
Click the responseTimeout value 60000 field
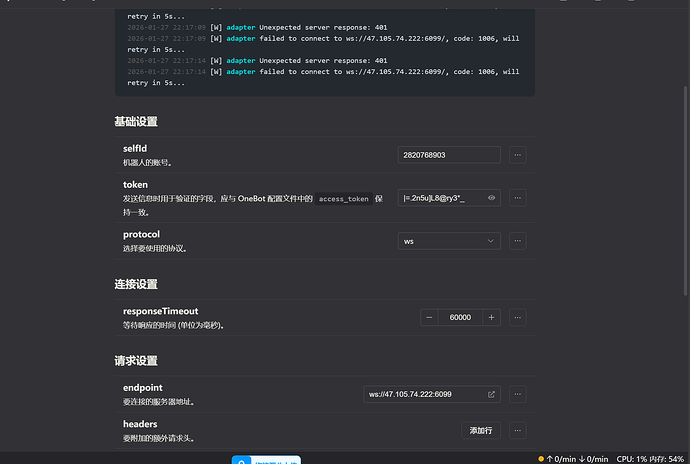point(460,317)
